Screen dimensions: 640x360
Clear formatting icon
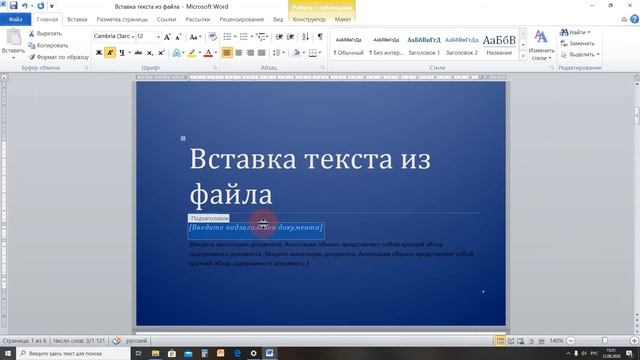(x=212, y=37)
